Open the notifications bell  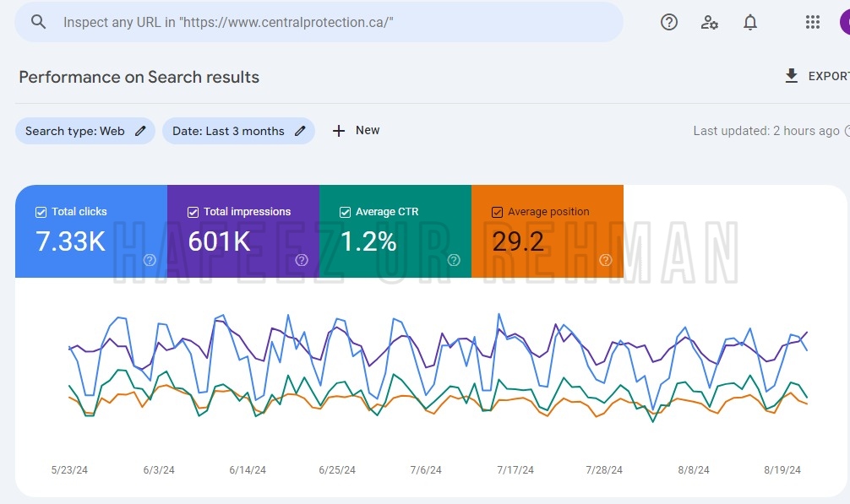point(750,22)
